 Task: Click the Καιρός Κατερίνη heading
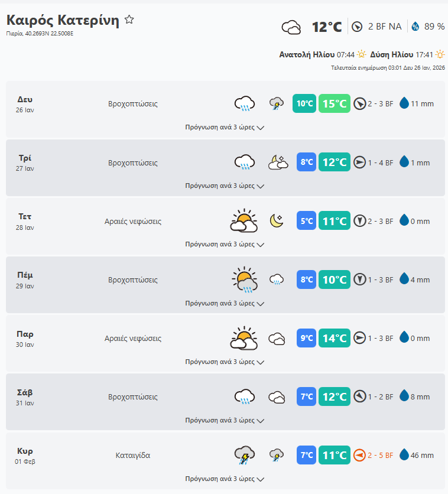point(63,20)
